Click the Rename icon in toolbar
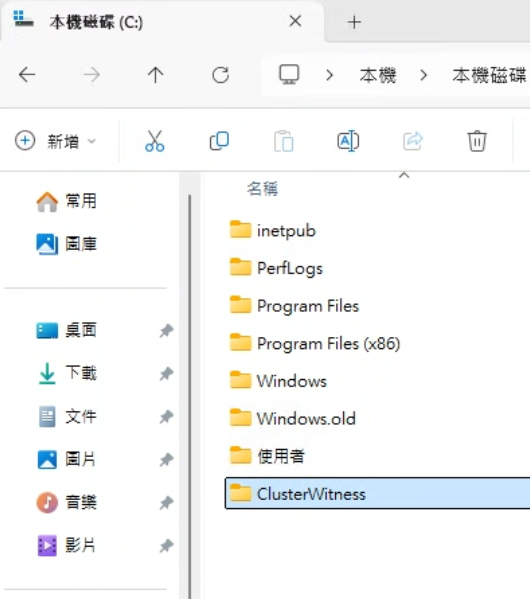The height and width of the screenshot is (599, 530). (x=348, y=141)
